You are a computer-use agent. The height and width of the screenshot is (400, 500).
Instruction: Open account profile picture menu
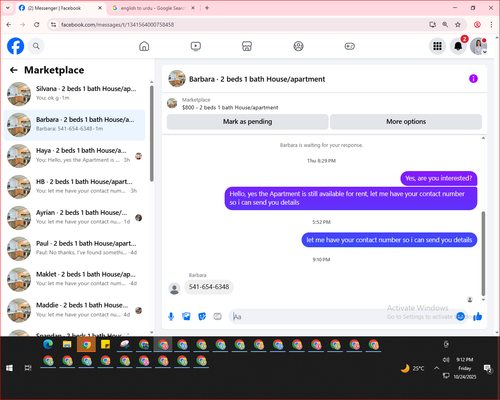tap(478, 46)
